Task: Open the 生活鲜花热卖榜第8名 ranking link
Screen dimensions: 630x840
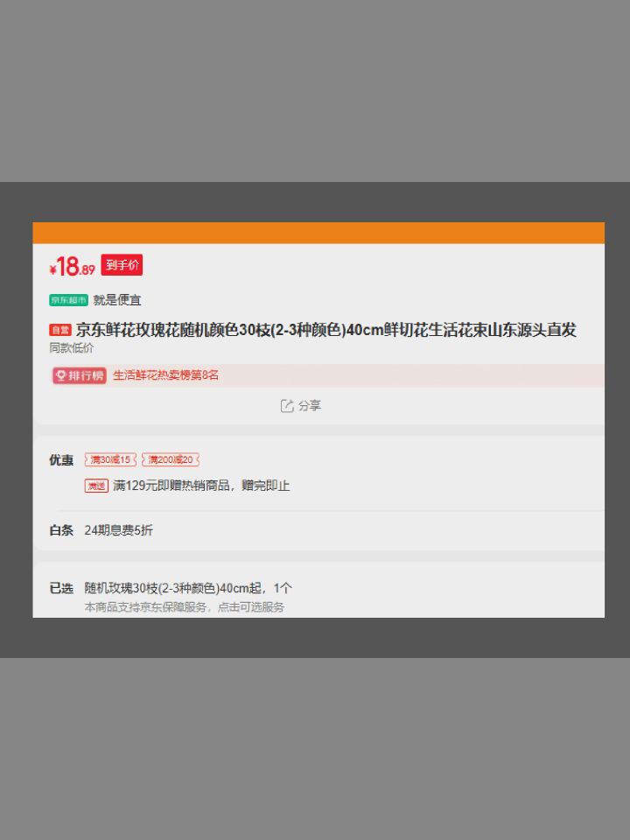Action: pyautogui.click(x=166, y=375)
